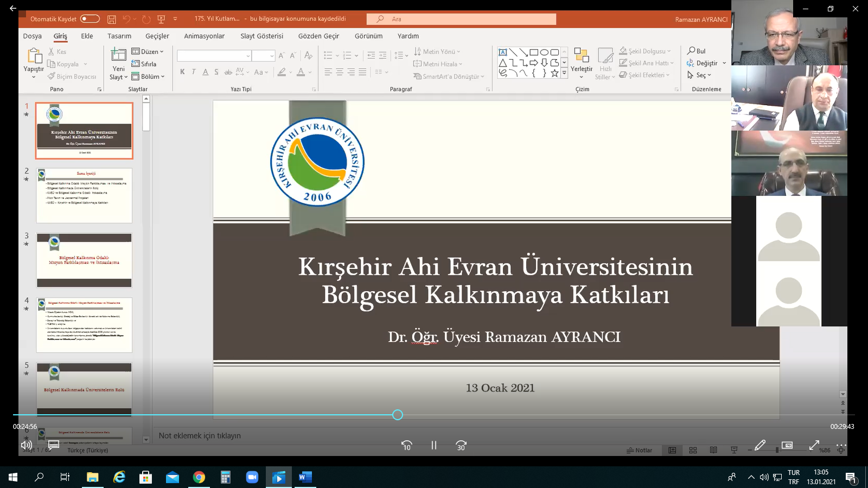868x488 pixels.
Task: Start slideshow from quick access toolbar icon
Action: tap(161, 19)
